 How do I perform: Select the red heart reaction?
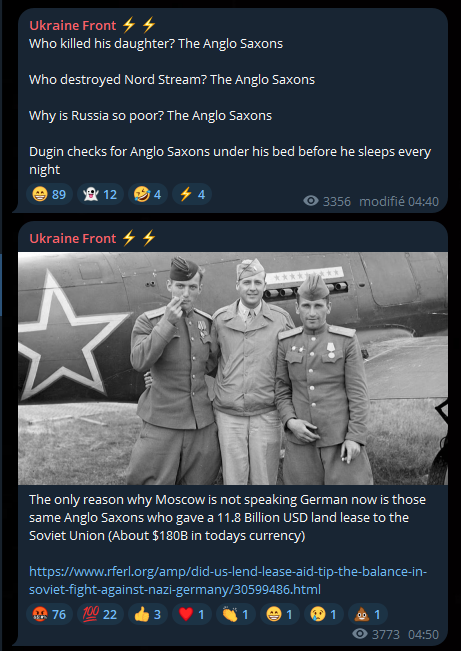point(191,614)
